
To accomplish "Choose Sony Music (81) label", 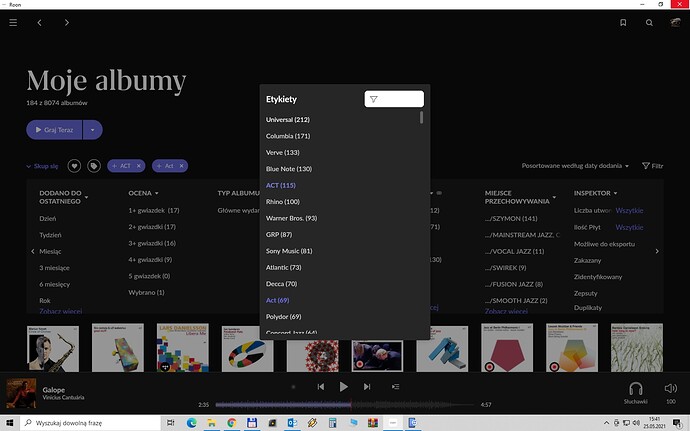I will (289, 251).
